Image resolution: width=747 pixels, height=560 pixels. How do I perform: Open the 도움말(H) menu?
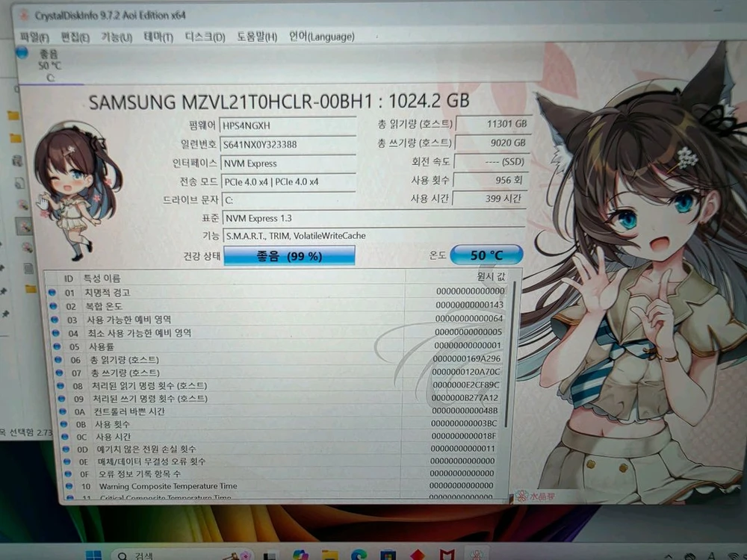257,37
